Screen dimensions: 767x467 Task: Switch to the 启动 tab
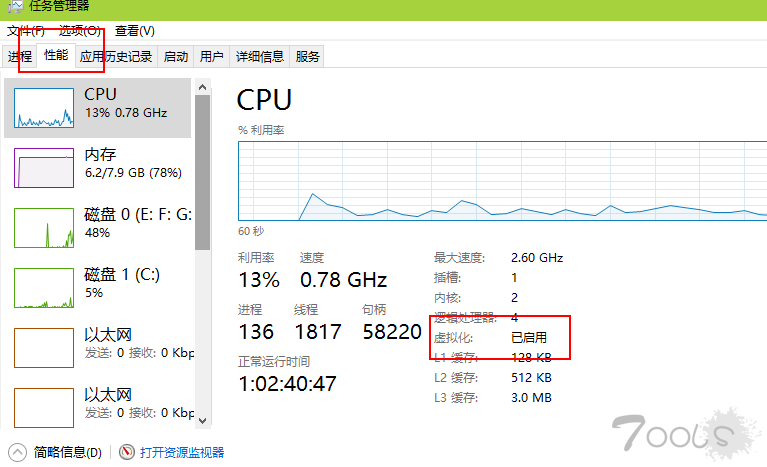click(176, 57)
